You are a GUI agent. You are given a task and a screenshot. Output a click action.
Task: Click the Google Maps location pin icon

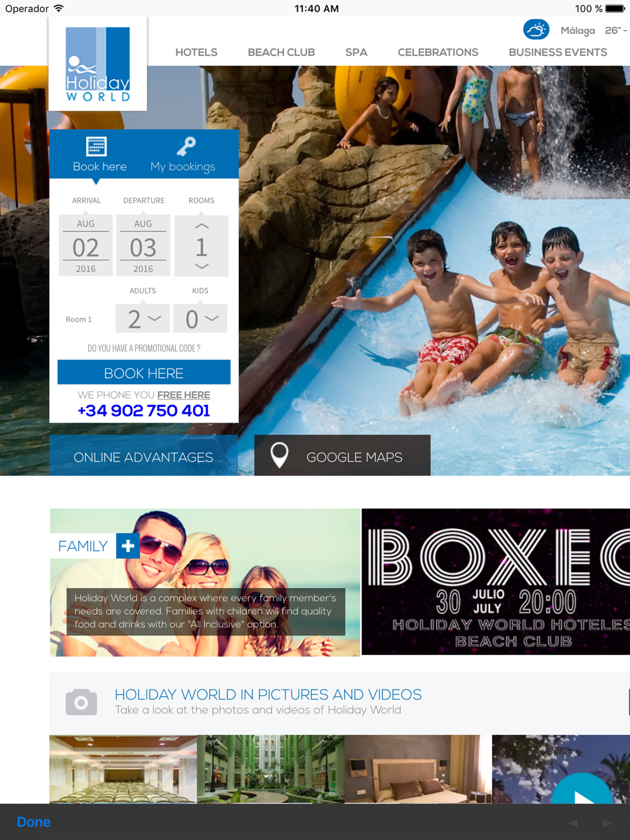pos(279,455)
